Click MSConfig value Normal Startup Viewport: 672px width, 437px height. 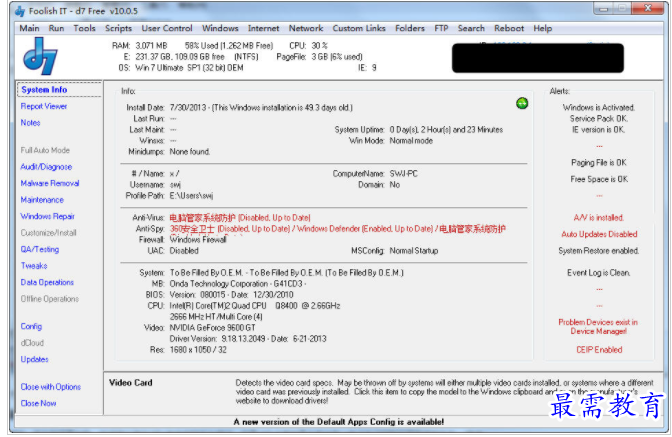coord(414,251)
